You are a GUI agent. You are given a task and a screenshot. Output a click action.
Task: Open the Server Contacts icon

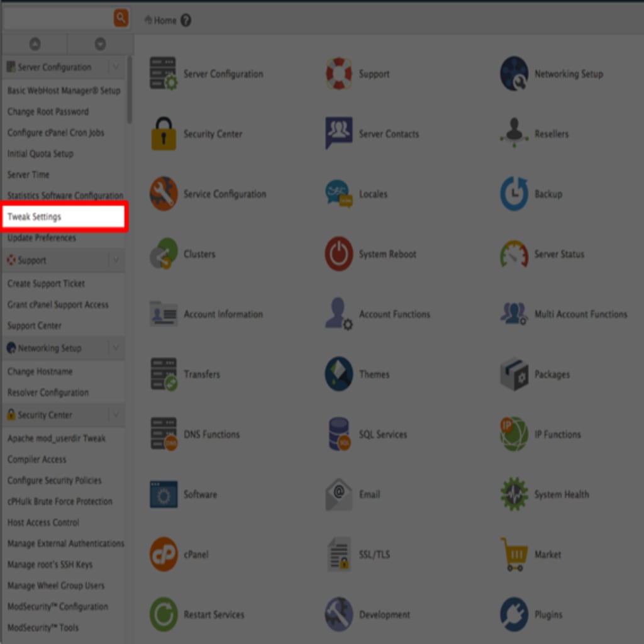tap(338, 133)
